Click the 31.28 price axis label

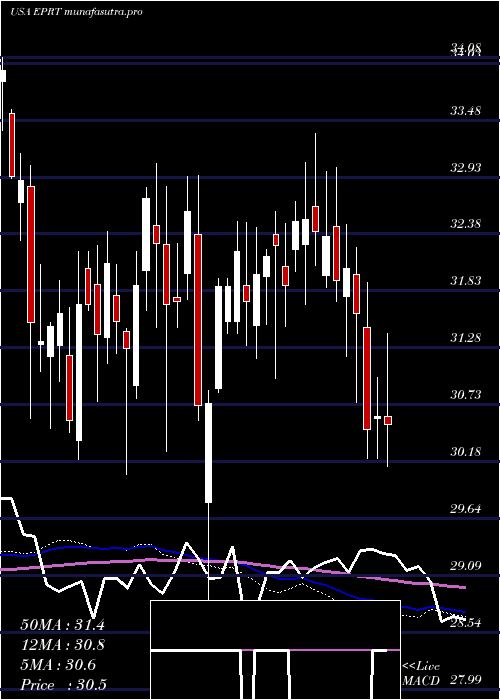465,338
